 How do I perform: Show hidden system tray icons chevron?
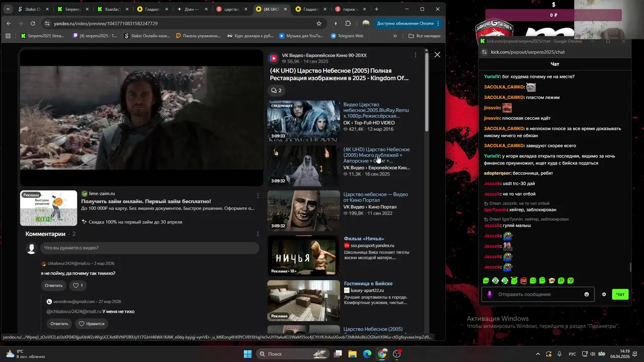[538, 354]
